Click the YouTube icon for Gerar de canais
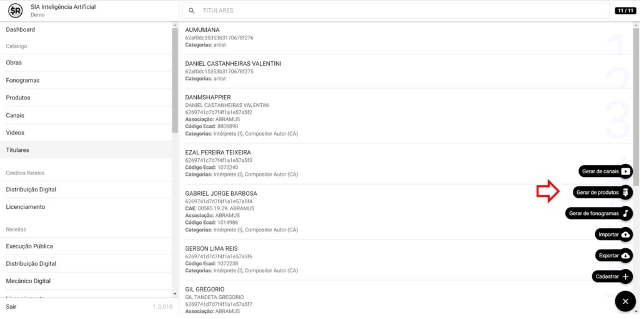Image resolution: width=644 pixels, height=319 pixels. (x=625, y=171)
